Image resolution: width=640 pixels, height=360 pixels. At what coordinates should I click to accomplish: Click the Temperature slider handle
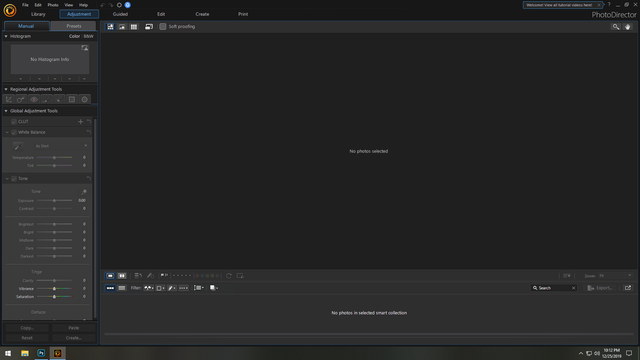54,158
